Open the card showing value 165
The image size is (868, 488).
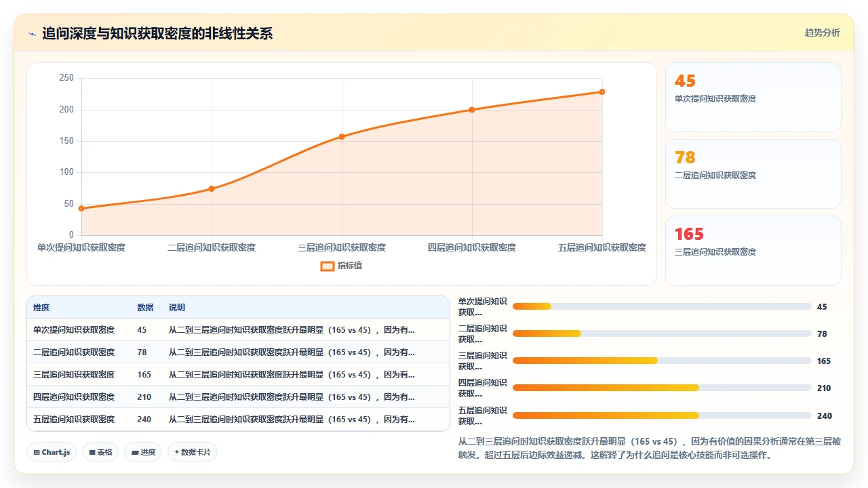click(x=753, y=250)
